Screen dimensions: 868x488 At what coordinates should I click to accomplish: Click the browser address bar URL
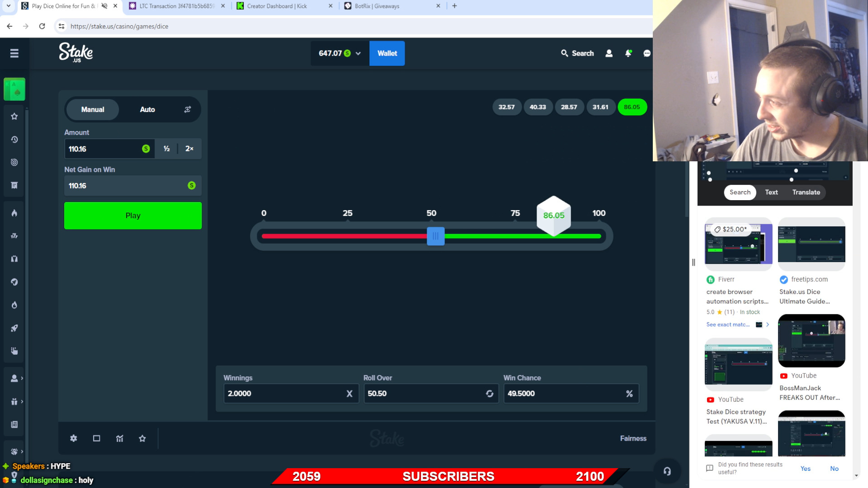point(119,26)
